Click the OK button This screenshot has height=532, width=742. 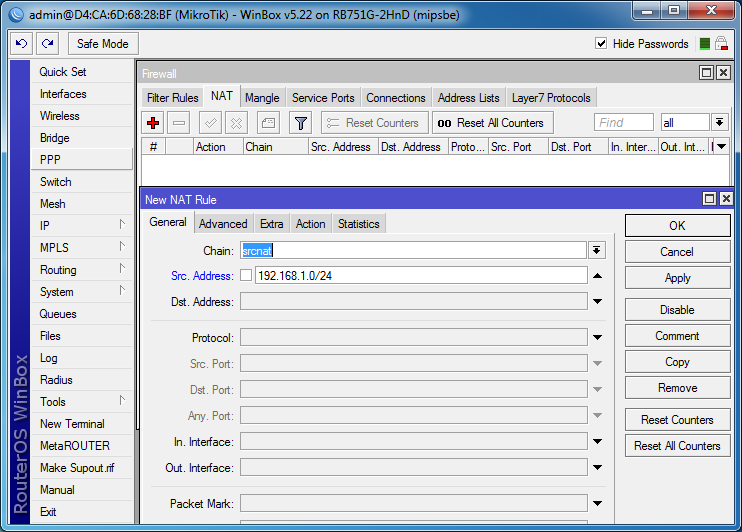tap(677, 225)
